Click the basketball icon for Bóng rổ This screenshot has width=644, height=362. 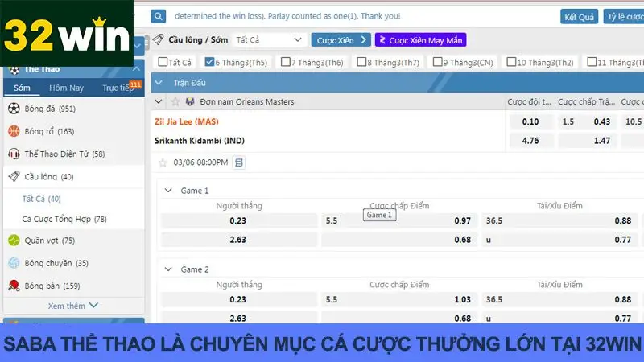[x=14, y=131]
